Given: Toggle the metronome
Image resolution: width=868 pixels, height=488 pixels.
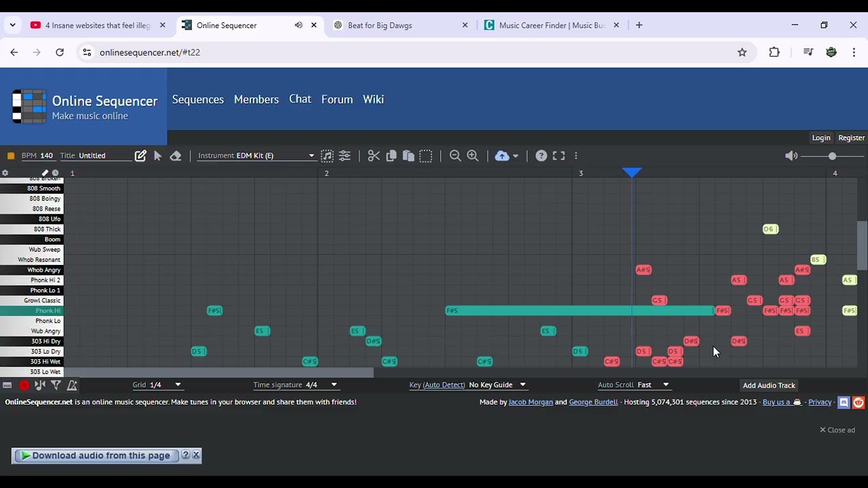Looking at the screenshot, I should (x=72, y=385).
